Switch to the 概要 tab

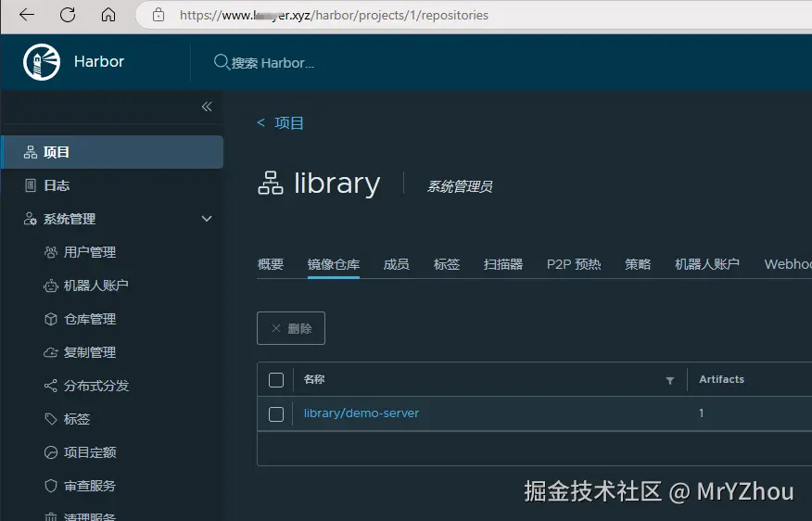tap(271, 264)
